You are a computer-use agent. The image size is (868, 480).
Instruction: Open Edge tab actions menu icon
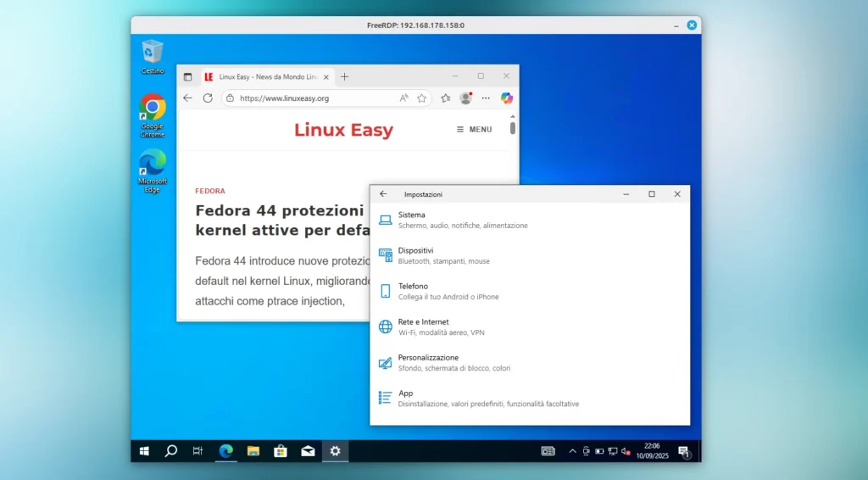(x=187, y=77)
